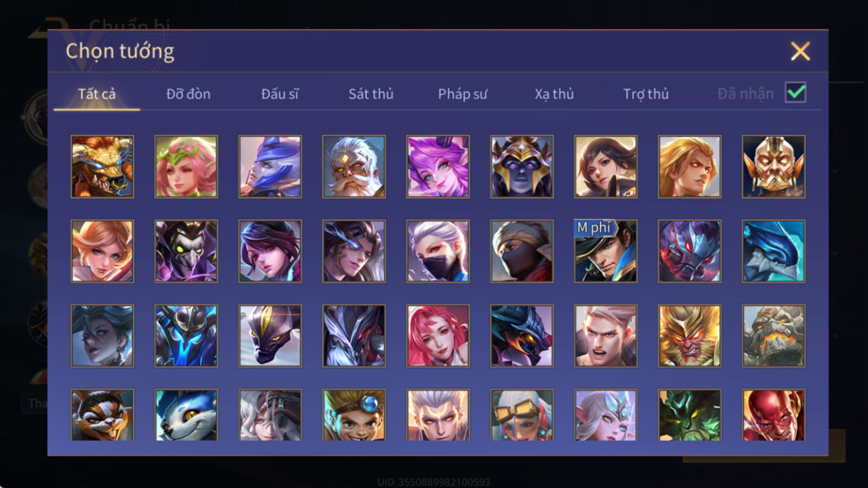The width and height of the screenshot is (868, 488).
Task: Switch to the 'Pháp sư' tab
Action: pyautogui.click(x=463, y=94)
